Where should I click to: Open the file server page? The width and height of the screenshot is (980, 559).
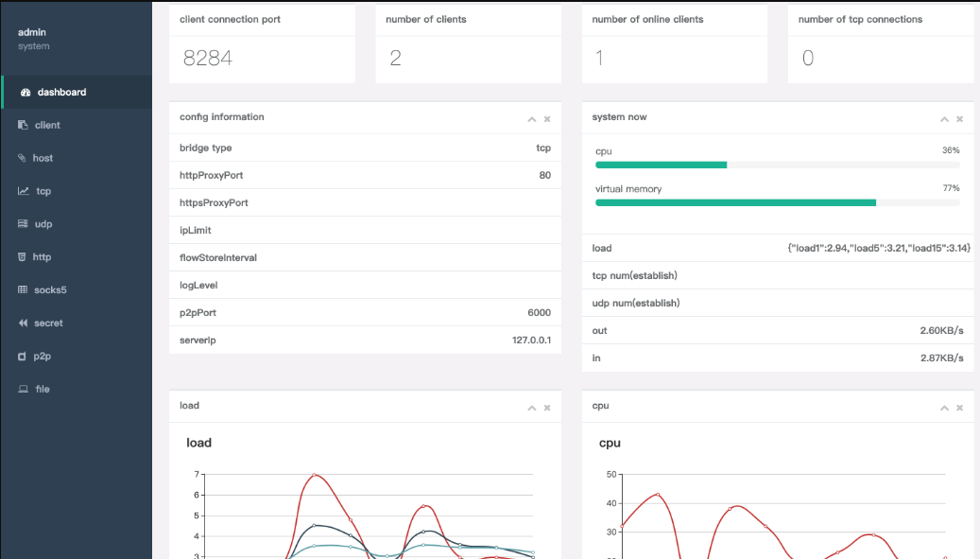click(x=77, y=389)
